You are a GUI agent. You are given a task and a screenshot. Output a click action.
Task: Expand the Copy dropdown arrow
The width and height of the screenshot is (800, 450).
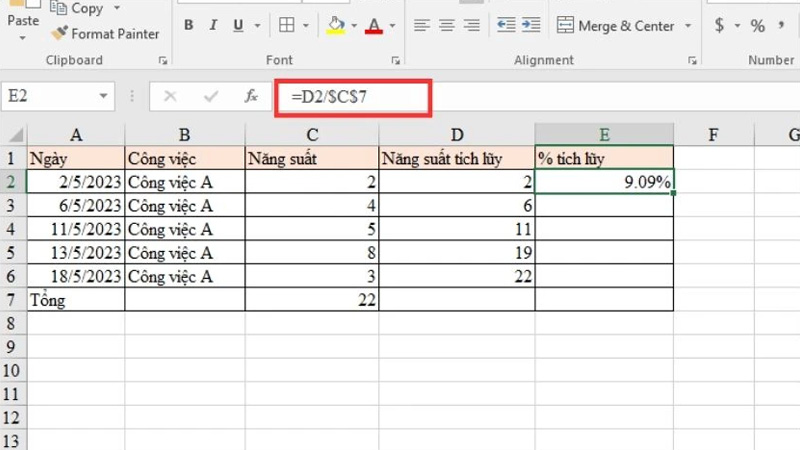click(x=117, y=8)
